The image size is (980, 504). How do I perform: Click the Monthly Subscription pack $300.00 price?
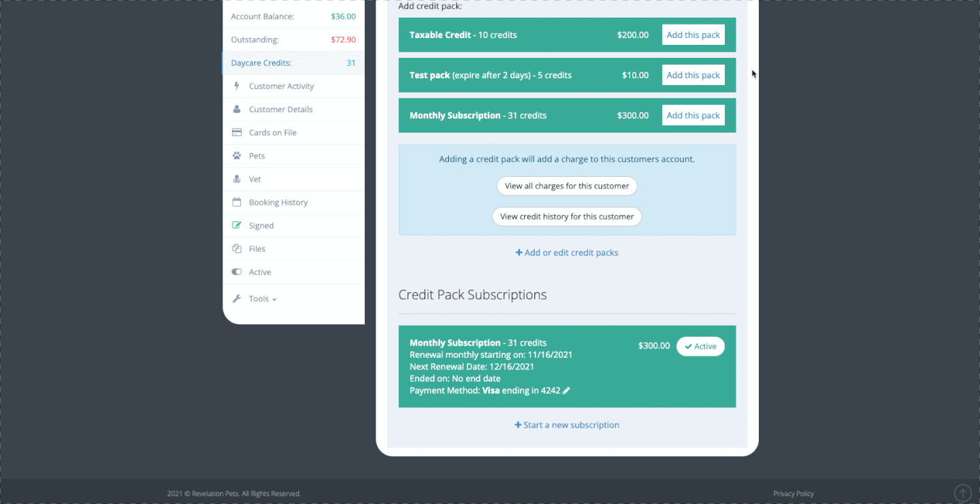[633, 116]
